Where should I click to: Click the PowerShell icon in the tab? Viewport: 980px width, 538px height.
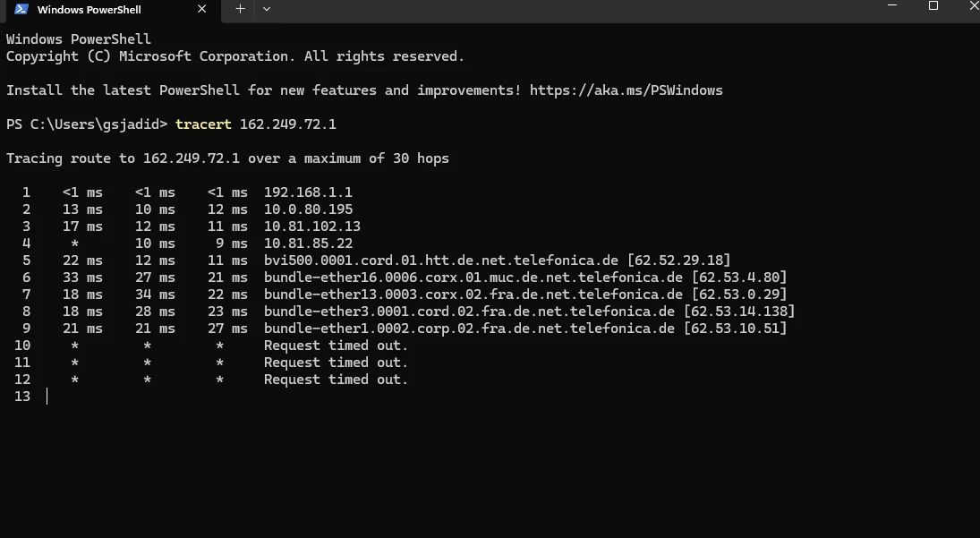pos(21,10)
